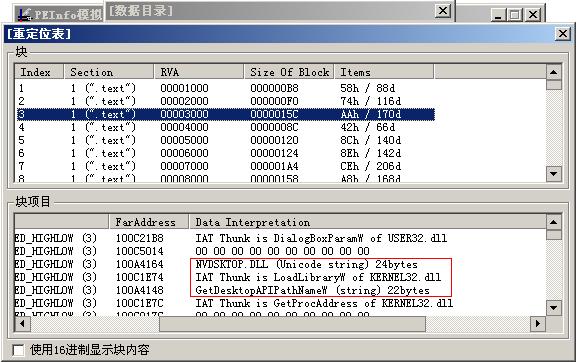Close the PEInfo main window
Viewport: 578px width, 362px height.
click(532, 15)
